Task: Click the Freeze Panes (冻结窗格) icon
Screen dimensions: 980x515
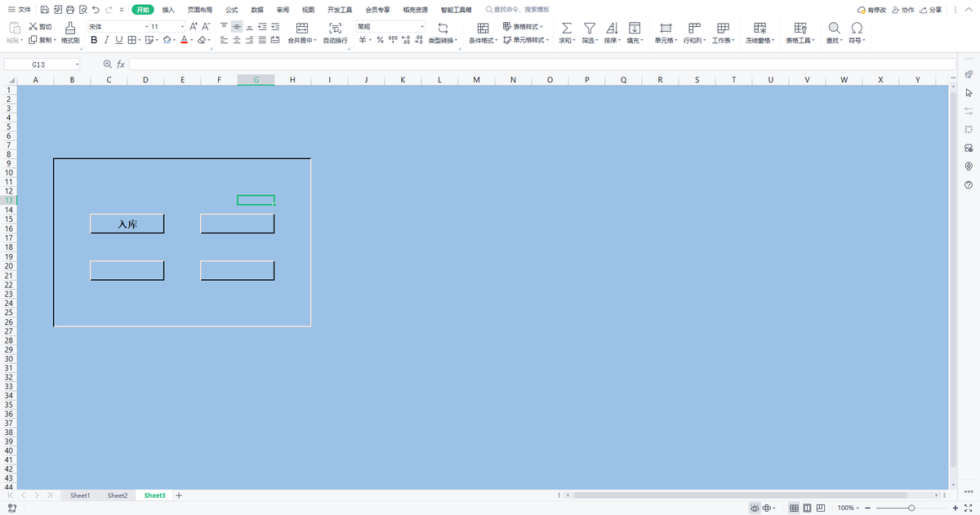Action: coord(761,28)
